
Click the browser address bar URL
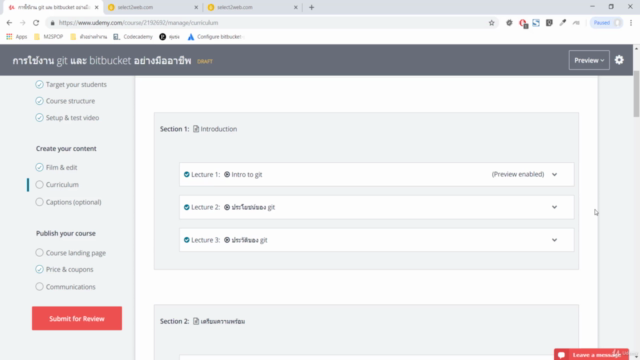click(x=138, y=23)
